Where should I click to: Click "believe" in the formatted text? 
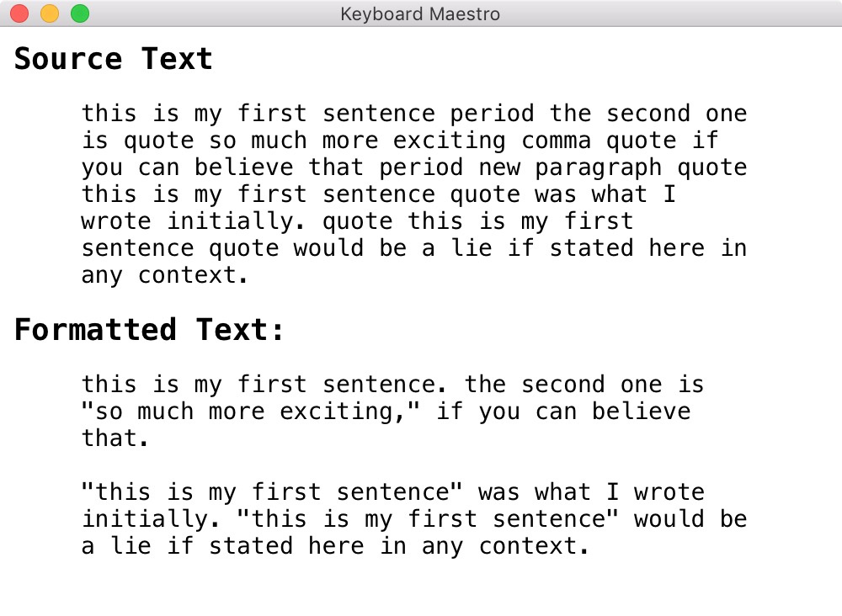click(641, 411)
